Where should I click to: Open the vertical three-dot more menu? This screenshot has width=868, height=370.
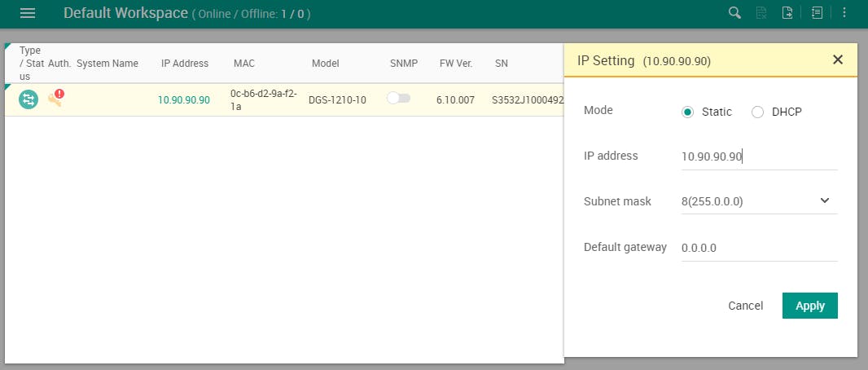tap(844, 13)
